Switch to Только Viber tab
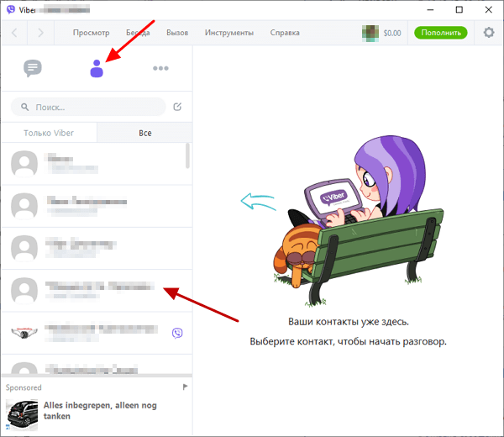 [x=49, y=133]
